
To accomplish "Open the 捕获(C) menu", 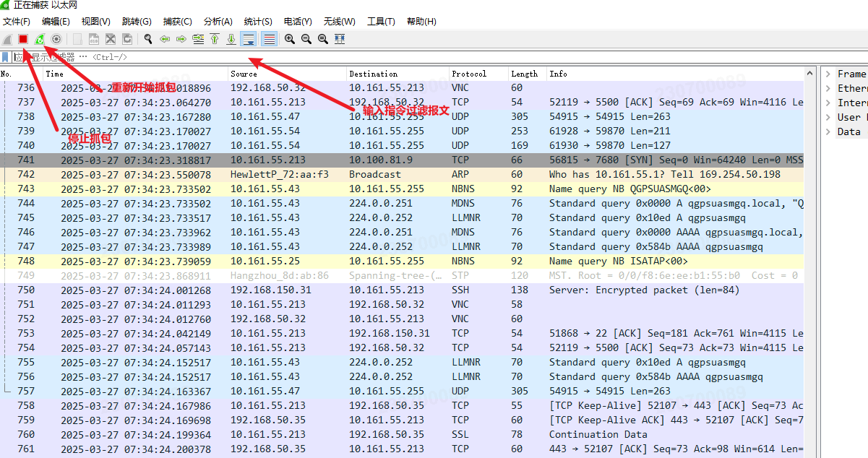I will point(177,22).
